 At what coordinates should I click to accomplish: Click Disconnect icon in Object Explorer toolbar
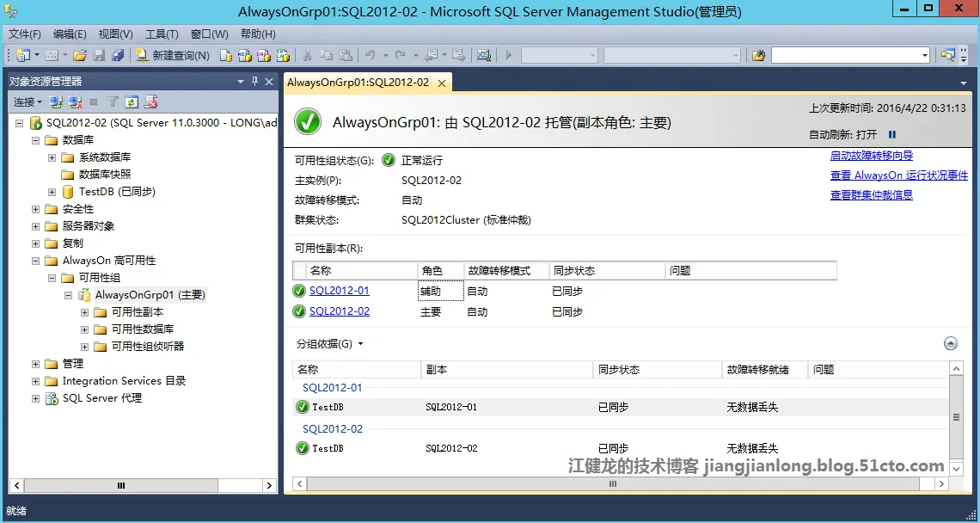coord(76,102)
